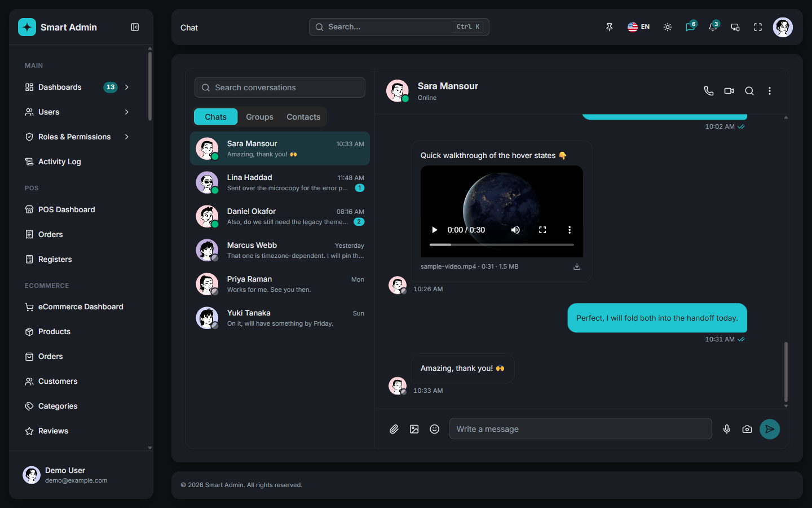Open video player more options menu

click(570, 230)
